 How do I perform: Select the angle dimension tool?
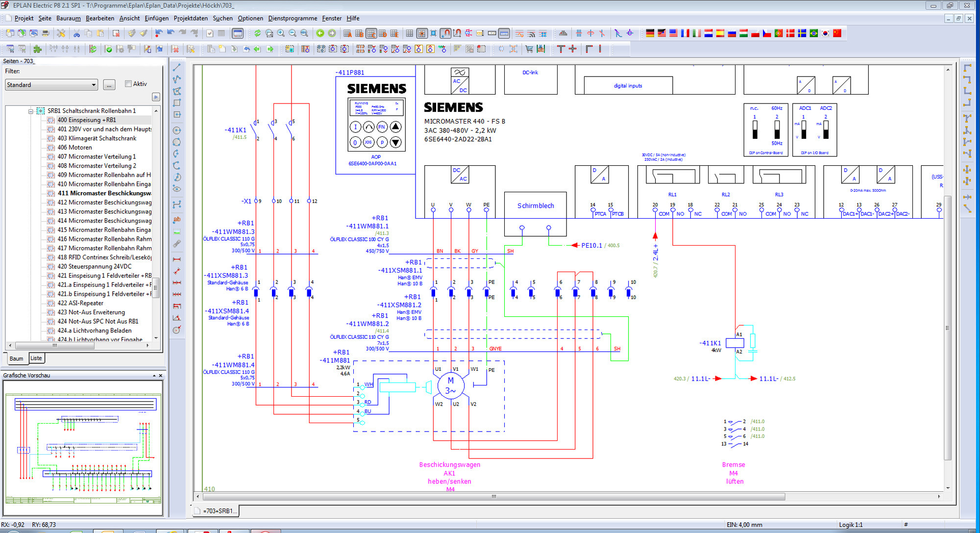177,318
